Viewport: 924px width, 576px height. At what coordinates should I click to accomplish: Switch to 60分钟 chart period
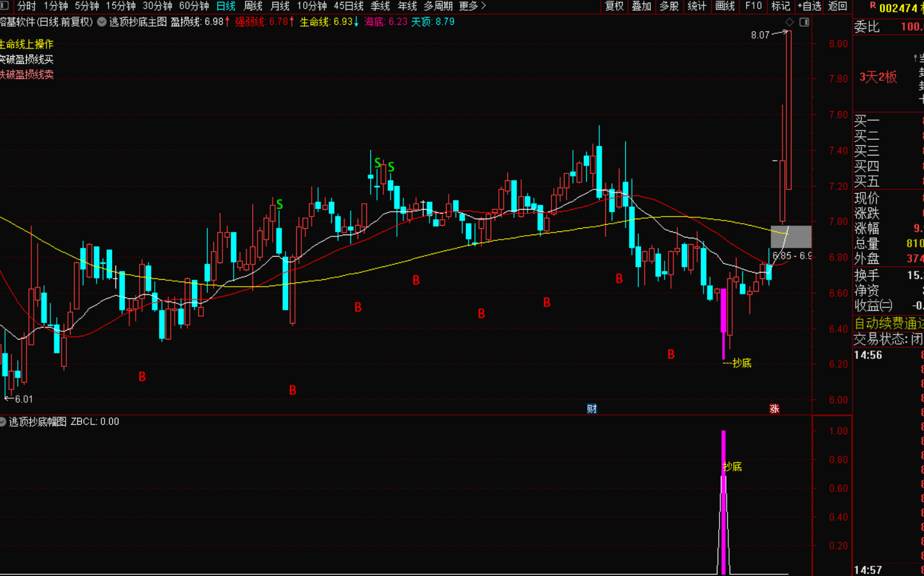(194, 6)
